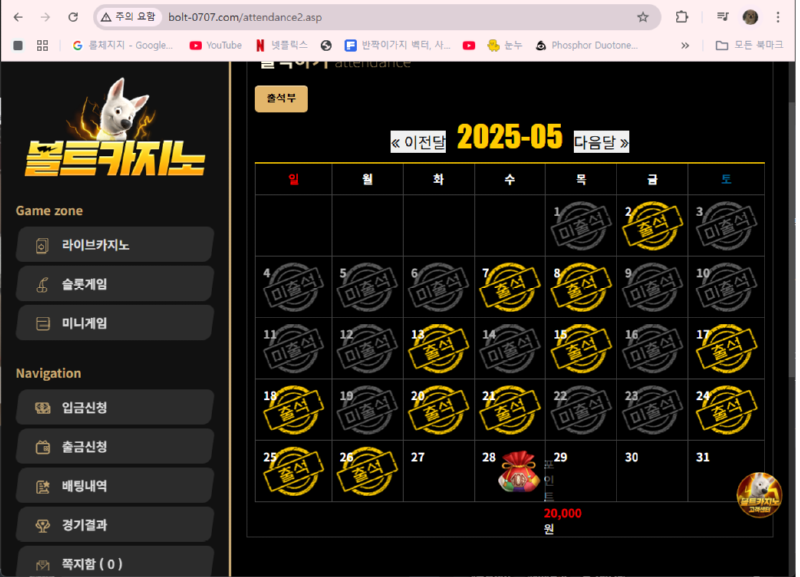Click the 출석부 button
The image size is (800, 577).
click(281, 98)
